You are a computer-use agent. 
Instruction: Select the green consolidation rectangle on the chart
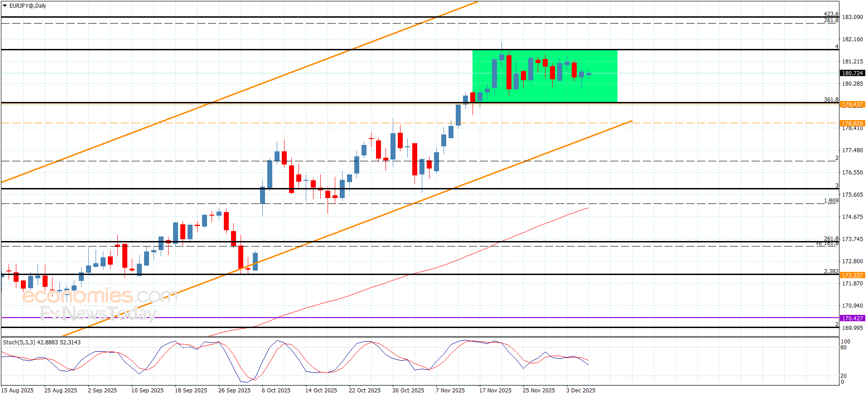(545, 76)
